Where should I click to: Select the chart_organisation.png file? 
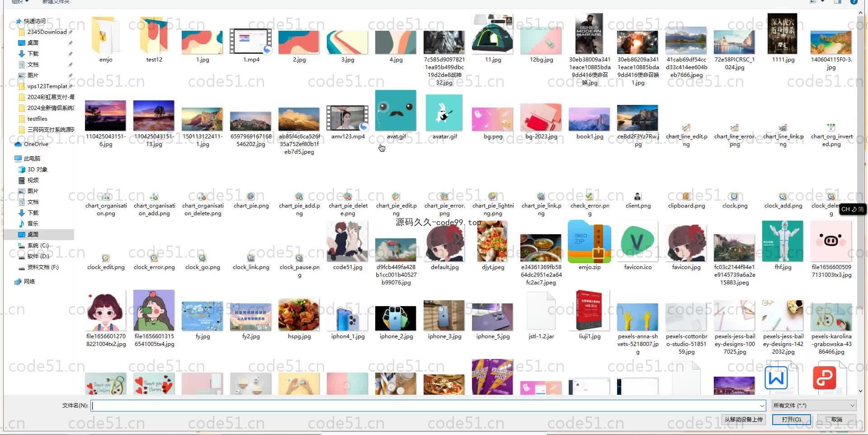[x=106, y=196]
